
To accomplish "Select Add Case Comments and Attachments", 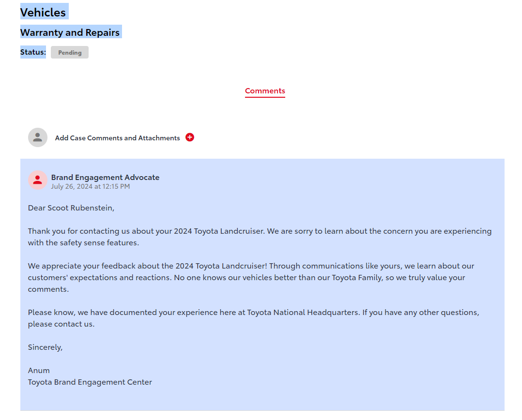I will click(118, 138).
